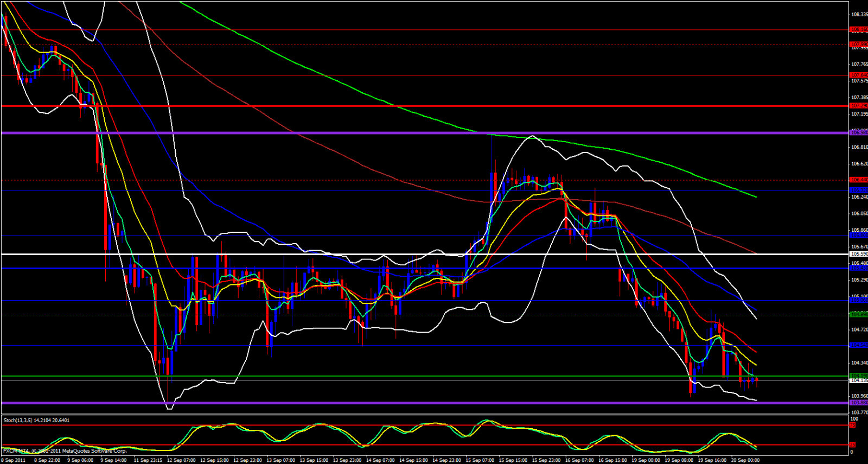Click the Stoch(13,3,5) indicator label
This screenshot has height=464, width=868.
pos(36,420)
